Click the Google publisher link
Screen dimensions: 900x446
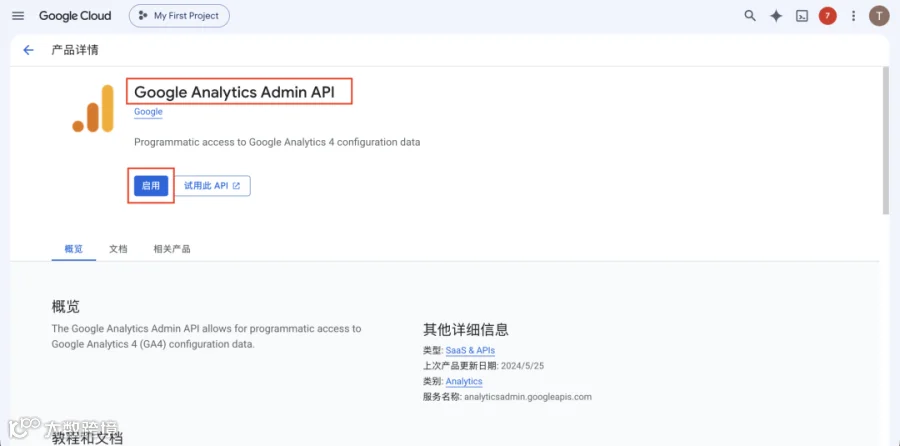148,112
